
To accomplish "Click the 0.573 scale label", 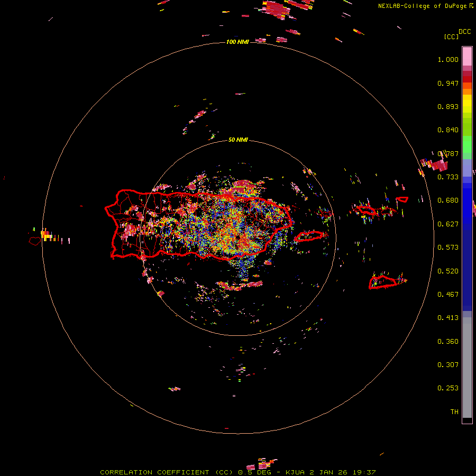I will [448, 248].
